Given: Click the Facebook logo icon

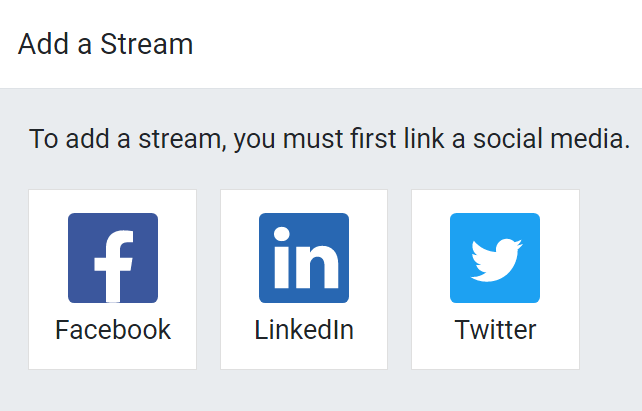Looking at the screenshot, I should [113, 257].
